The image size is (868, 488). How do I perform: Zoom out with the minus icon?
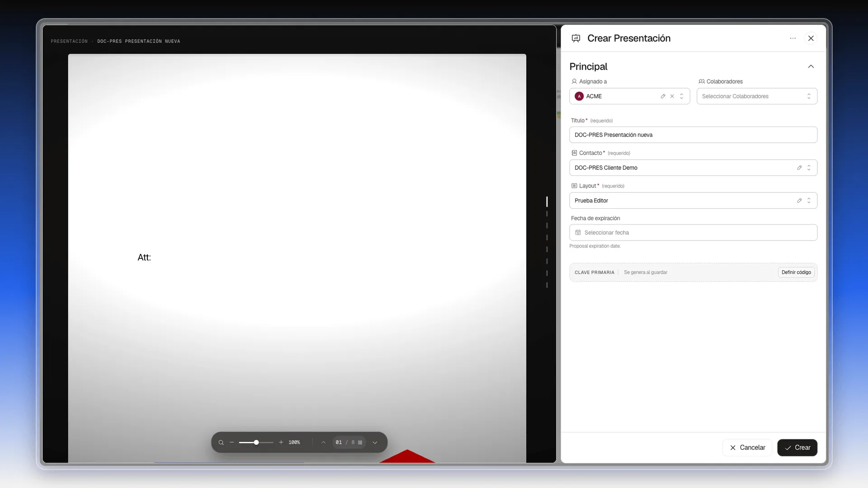tap(232, 442)
